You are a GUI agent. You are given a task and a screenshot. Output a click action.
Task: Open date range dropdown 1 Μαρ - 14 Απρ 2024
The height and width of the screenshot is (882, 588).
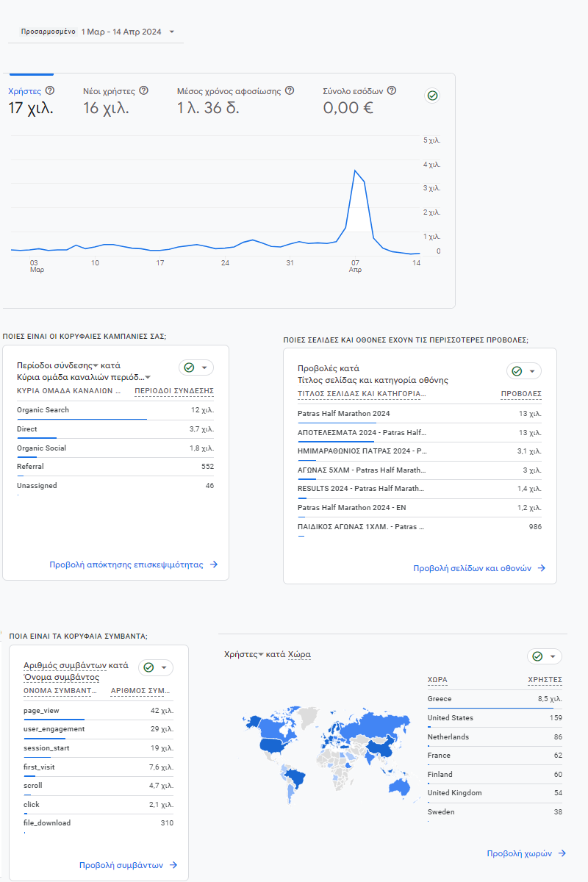[x=171, y=32]
